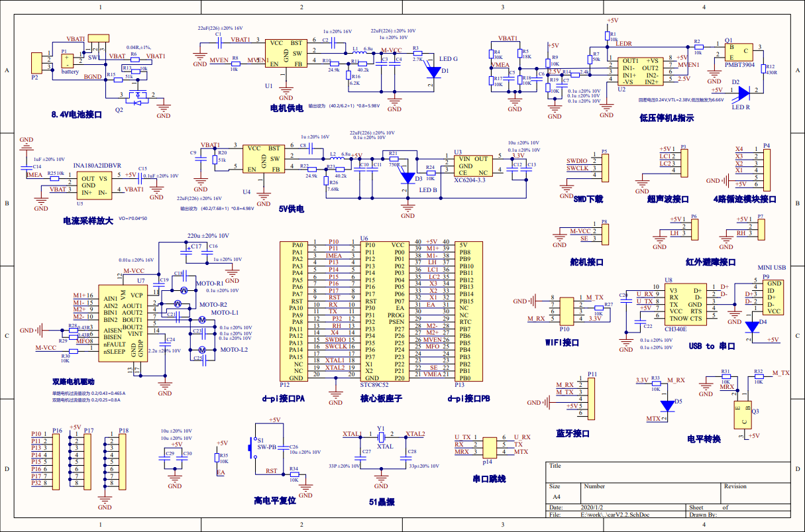Select the P5 SWD download header
The width and height of the screenshot is (805, 532).
coord(604,167)
